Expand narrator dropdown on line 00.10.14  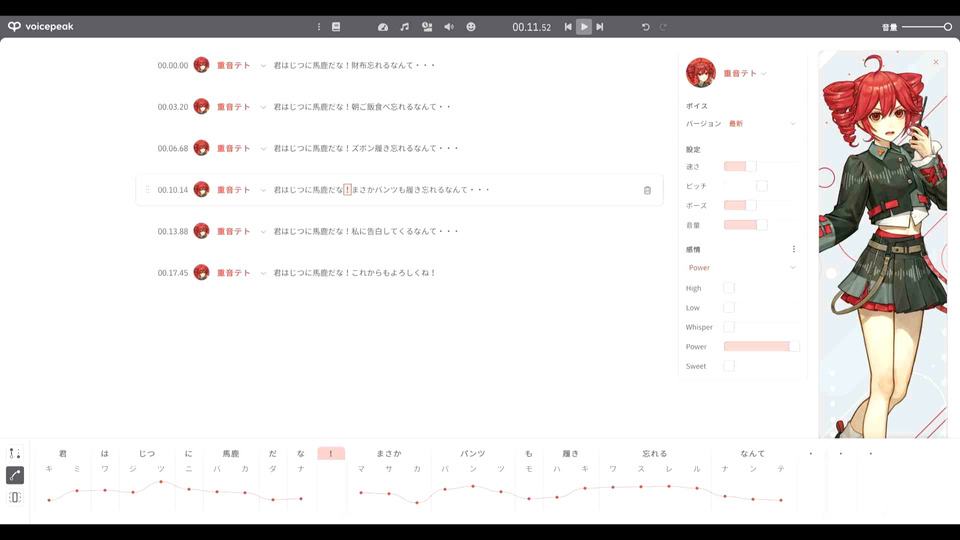[x=263, y=190]
